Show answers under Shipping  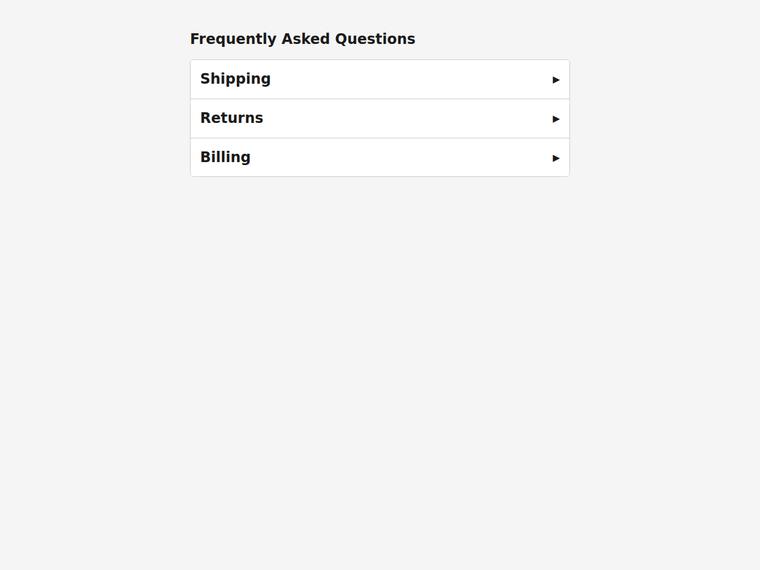[x=380, y=79]
